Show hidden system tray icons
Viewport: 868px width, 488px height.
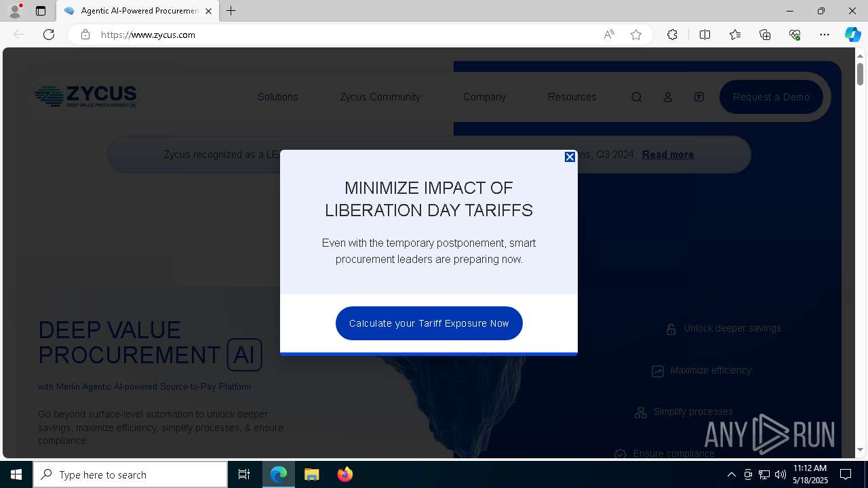click(731, 474)
